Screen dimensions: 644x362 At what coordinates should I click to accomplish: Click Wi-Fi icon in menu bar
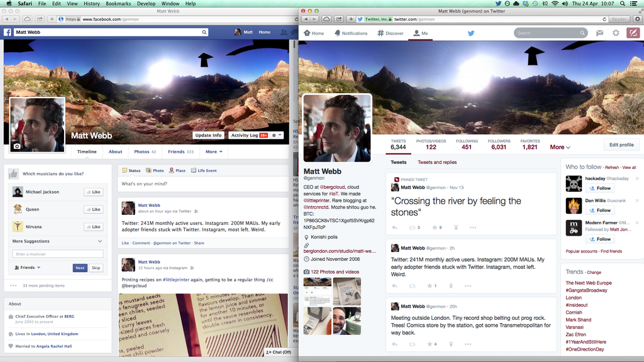(555, 4)
